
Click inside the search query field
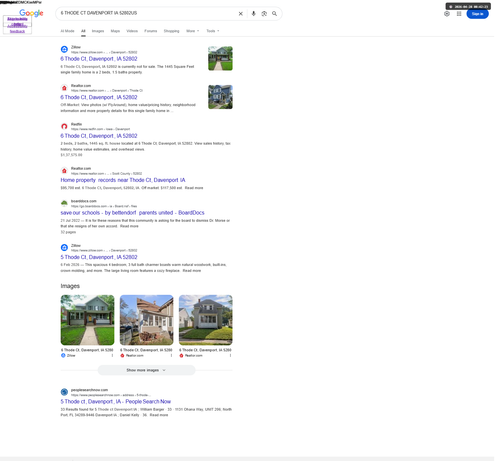[x=147, y=13]
